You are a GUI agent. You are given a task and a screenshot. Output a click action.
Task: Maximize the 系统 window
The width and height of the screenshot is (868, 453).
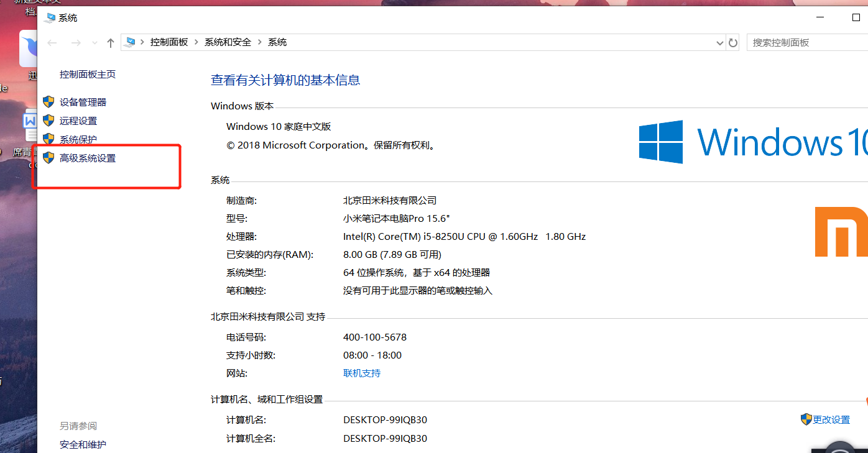856,18
